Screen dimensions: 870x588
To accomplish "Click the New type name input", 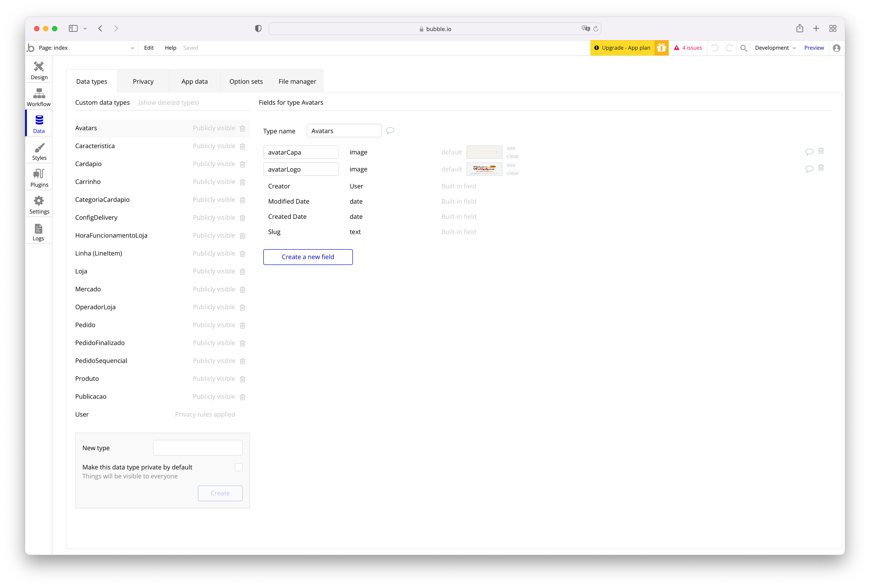I will click(x=198, y=448).
